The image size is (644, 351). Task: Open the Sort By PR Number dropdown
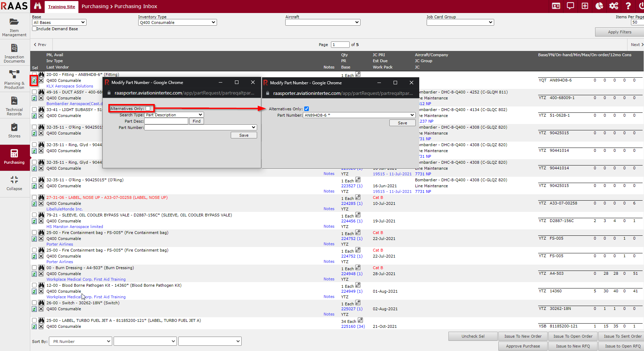tap(81, 341)
